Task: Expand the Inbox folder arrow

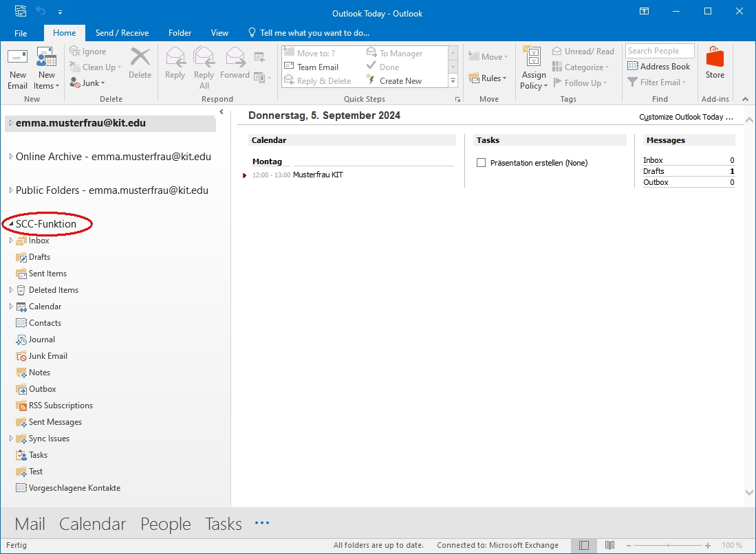Action: click(11, 241)
